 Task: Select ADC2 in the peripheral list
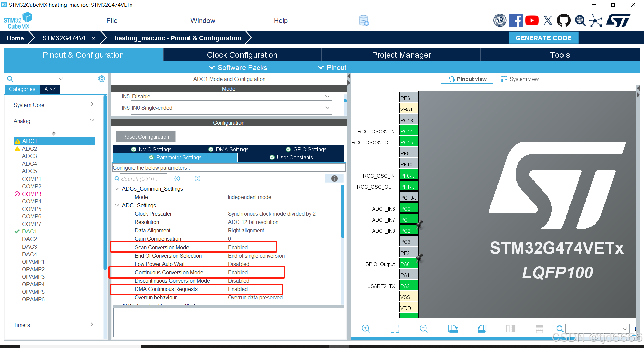pos(30,149)
